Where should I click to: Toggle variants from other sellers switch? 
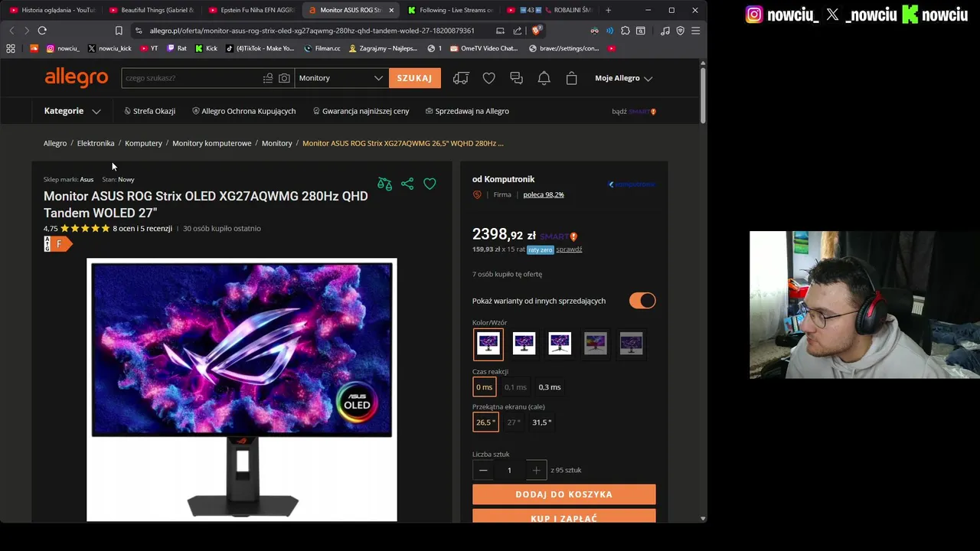pos(642,301)
